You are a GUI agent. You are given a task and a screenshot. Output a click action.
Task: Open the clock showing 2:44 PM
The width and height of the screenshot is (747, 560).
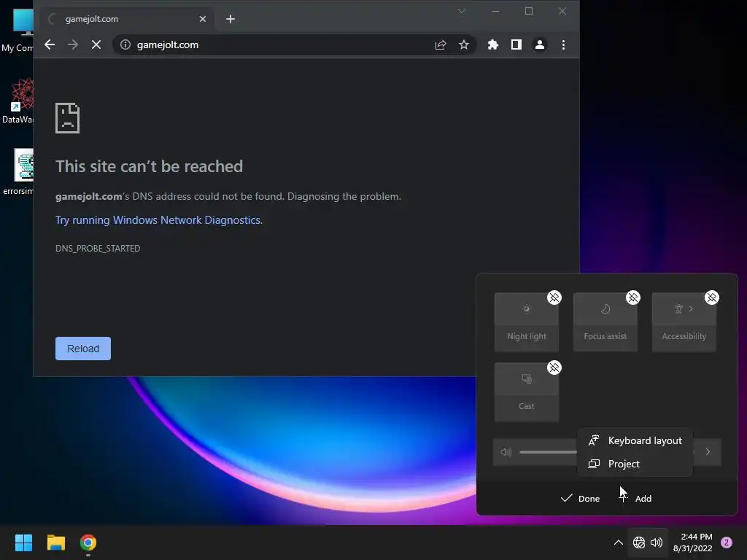click(x=692, y=542)
